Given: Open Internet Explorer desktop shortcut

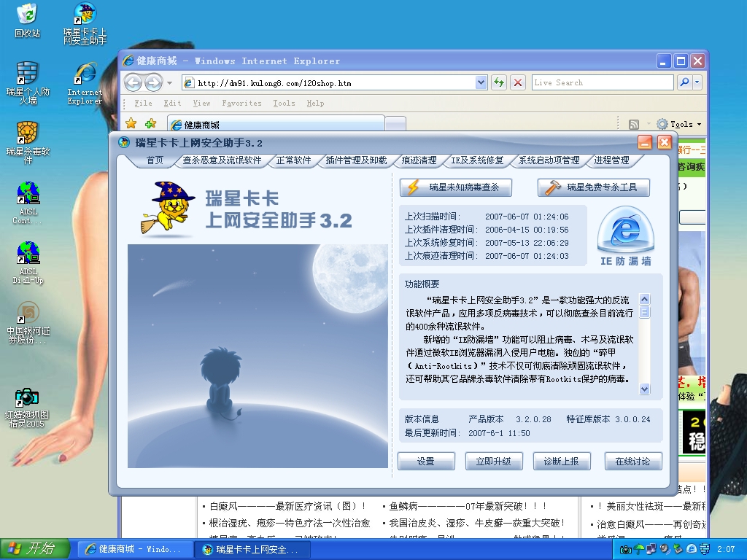Looking at the screenshot, I should coord(85,83).
